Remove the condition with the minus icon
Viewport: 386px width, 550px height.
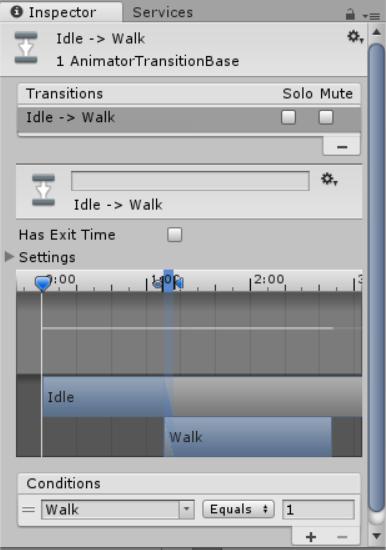(342, 537)
